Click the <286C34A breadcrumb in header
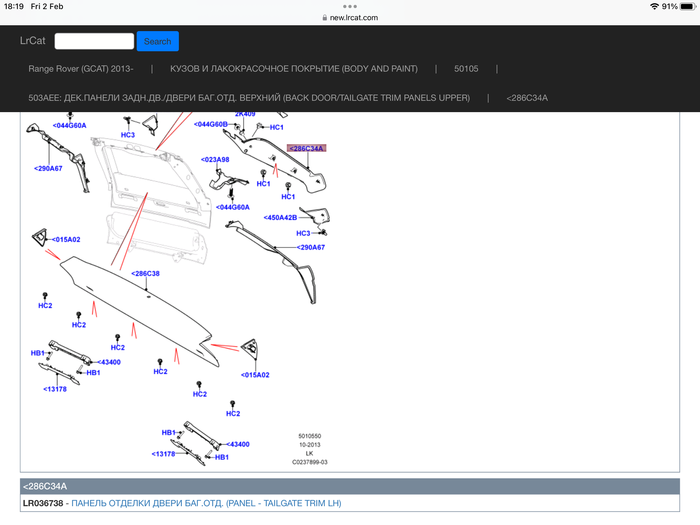The image size is (700, 525). click(527, 98)
